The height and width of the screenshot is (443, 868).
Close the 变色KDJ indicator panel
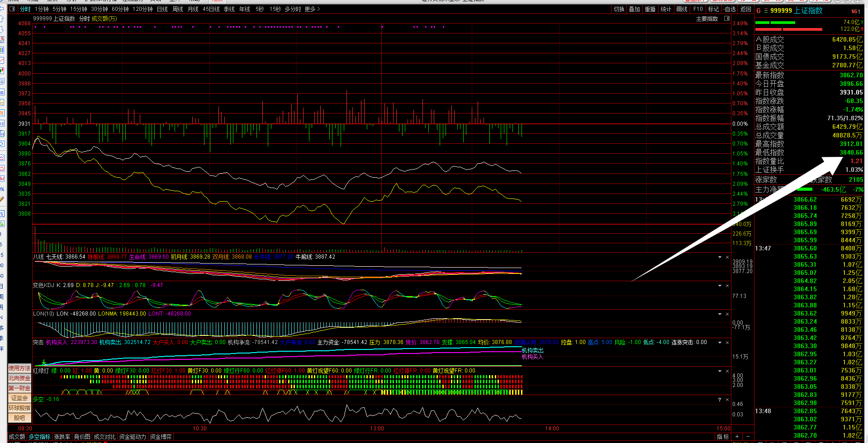[727, 286]
